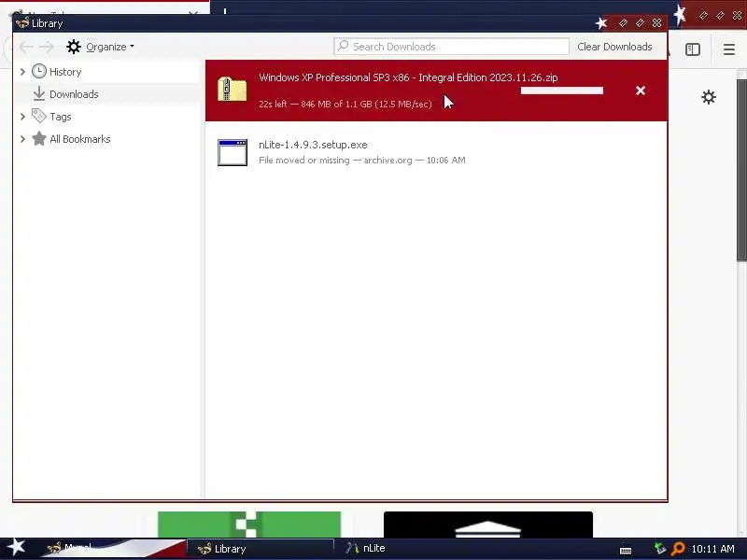Open the Organize dropdown
The height and width of the screenshot is (560, 747).
(110, 47)
